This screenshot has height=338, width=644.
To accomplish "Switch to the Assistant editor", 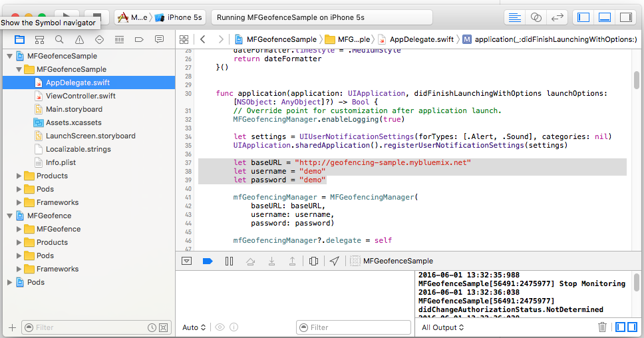I will (535, 17).
